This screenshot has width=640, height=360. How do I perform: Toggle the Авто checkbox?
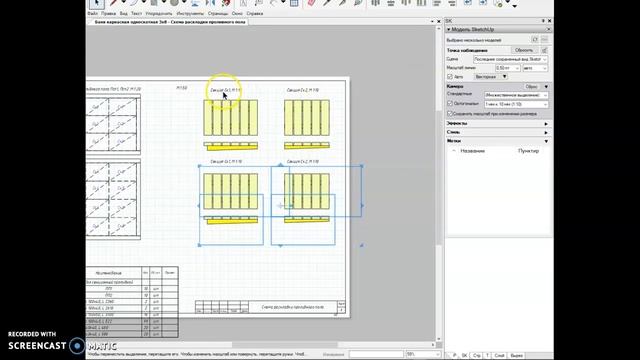(450, 77)
